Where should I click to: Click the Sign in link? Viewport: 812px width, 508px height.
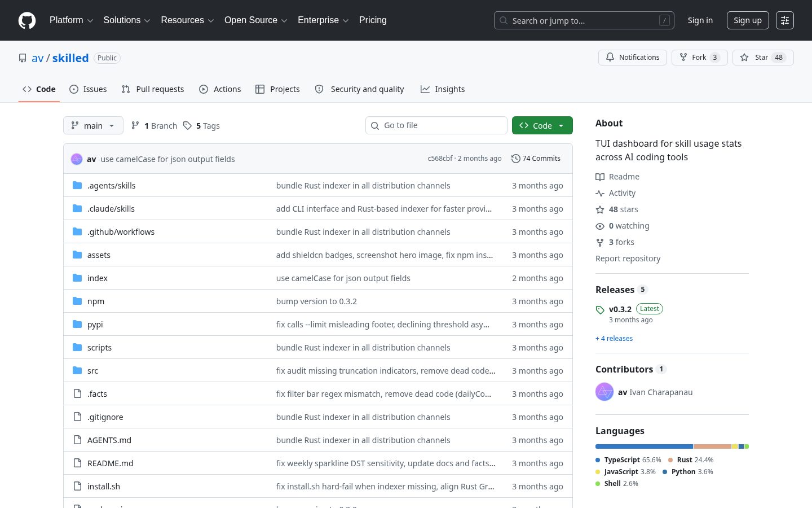coord(700,20)
